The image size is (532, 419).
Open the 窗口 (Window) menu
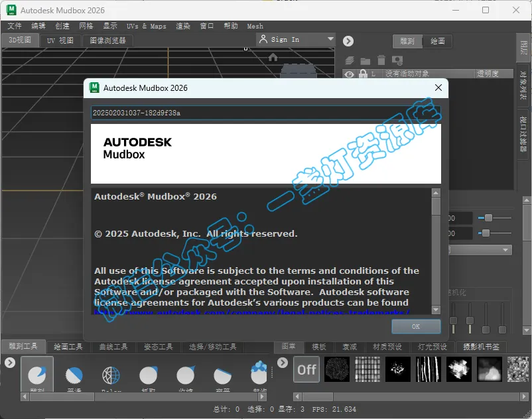pos(206,26)
